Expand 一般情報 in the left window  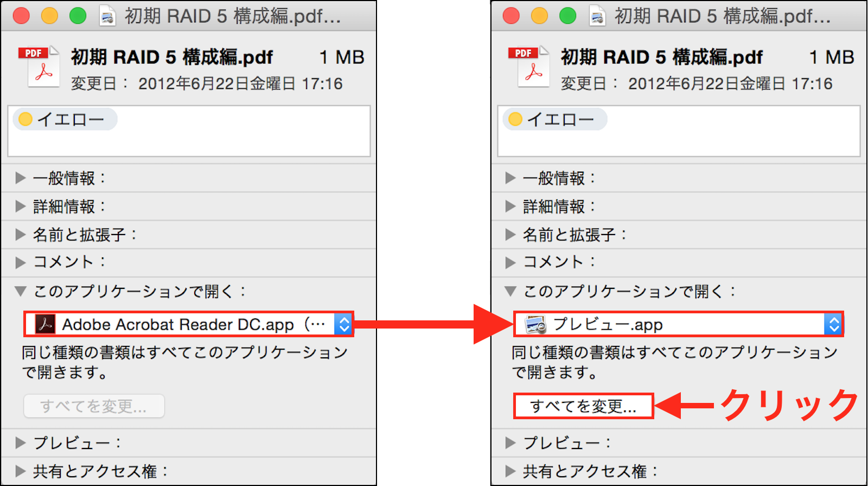pos(21,178)
